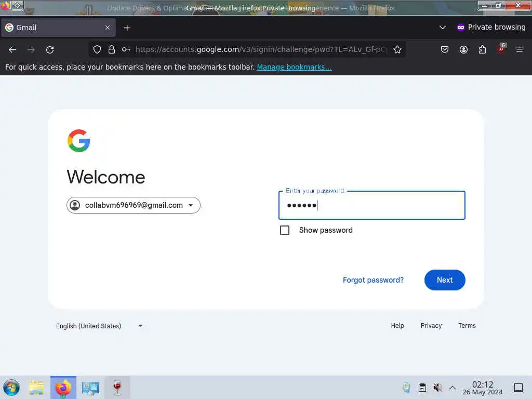Click the address bar URL

click(x=261, y=49)
